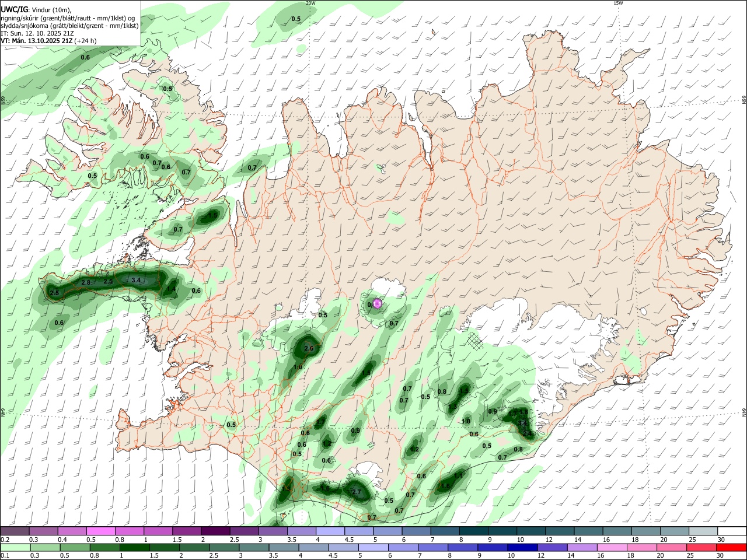Select the red 30 swatch in the green-to-red legend

[731, 548]
